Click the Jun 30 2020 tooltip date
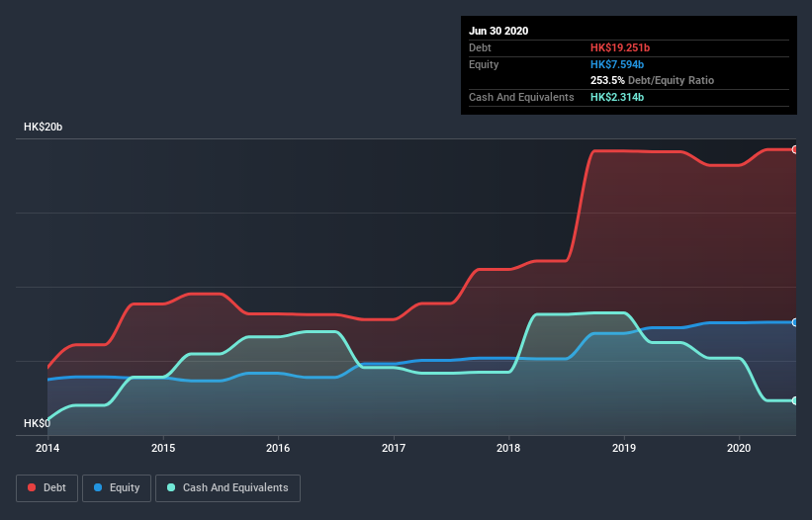The height and width of the screenshot is (520, 812). 498,31
